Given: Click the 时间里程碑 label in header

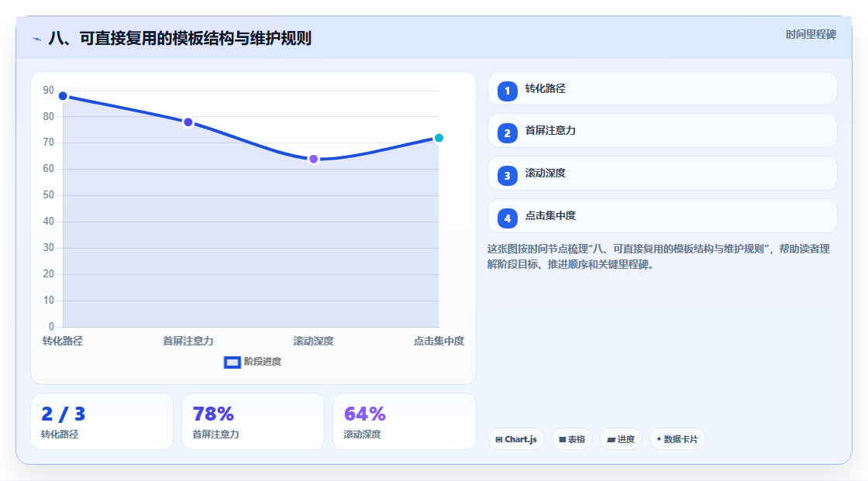Looking at the screenshot, I should [811, 34].
